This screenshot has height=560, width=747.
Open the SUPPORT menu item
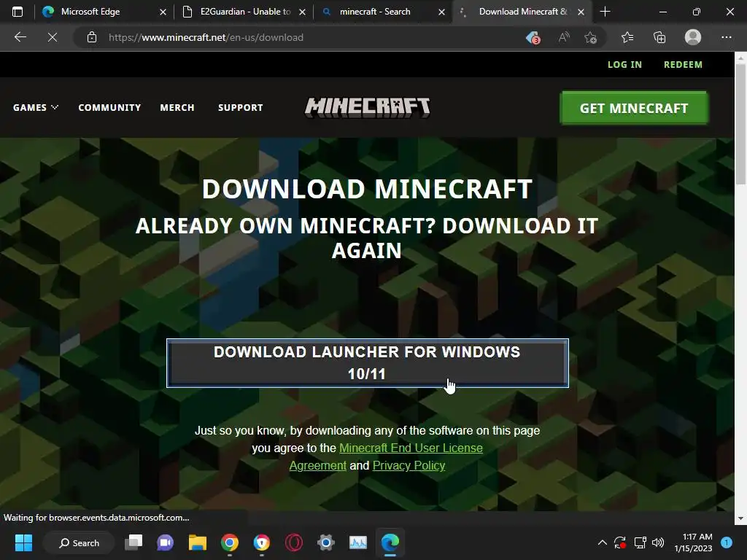point(241,108)
